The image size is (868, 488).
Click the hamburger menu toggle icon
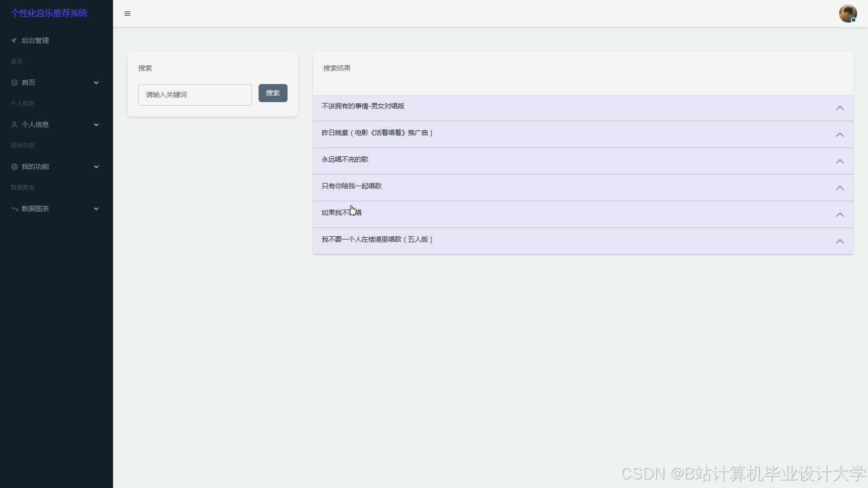(x=127, y=14)
